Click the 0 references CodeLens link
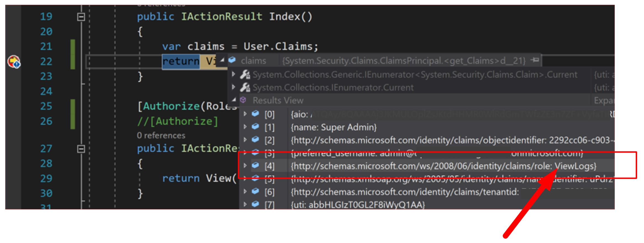The height and width of the screenshot is (243, 644). pyautogui.click(x=161, y=135)
